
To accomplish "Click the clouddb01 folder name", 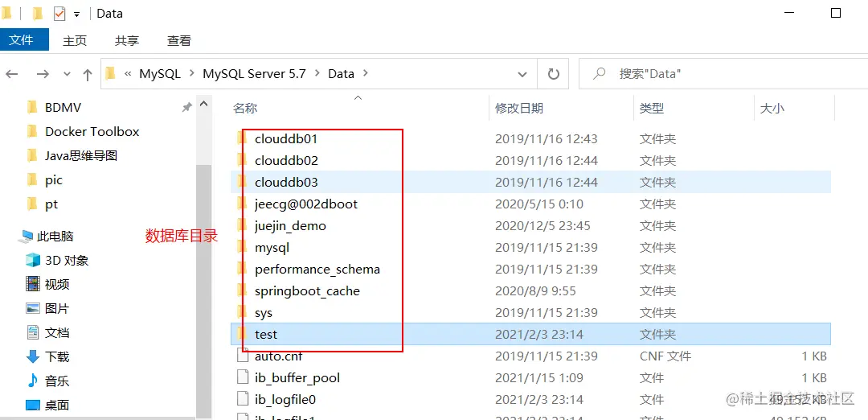I will pos(286,138).
